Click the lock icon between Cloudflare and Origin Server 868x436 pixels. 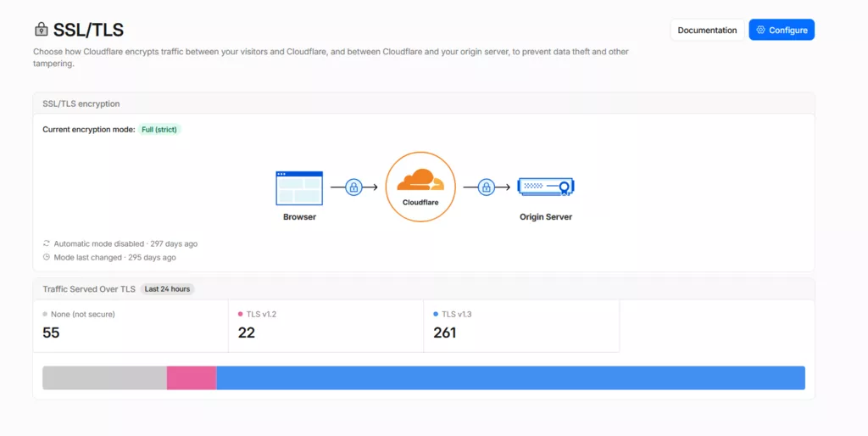(x=486, y=187)
